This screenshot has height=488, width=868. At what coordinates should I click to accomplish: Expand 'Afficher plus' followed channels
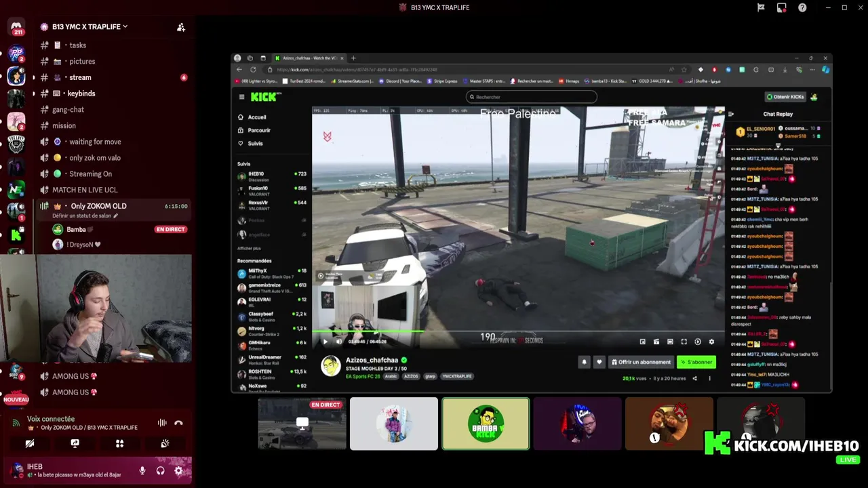249,248
